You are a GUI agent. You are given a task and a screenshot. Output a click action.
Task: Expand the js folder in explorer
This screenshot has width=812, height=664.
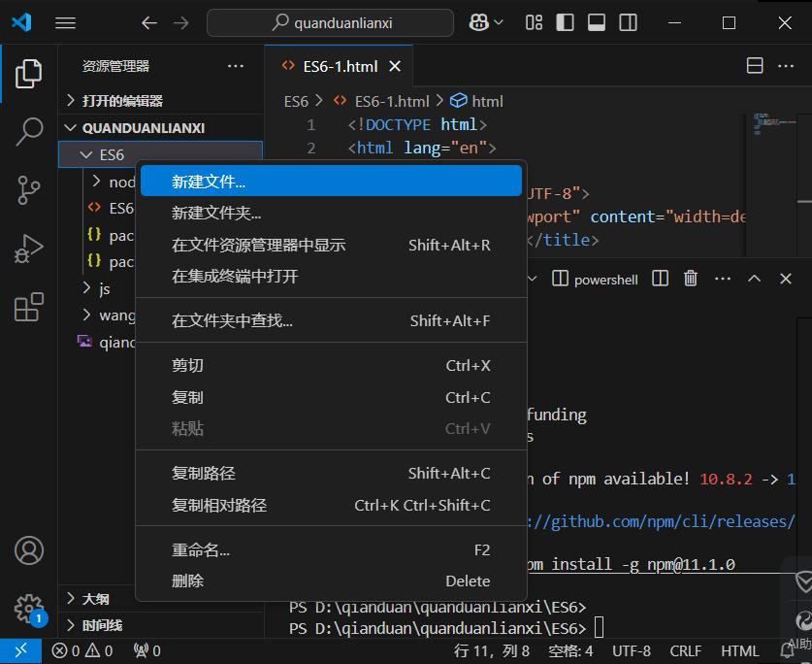click(x=105, y=288)
